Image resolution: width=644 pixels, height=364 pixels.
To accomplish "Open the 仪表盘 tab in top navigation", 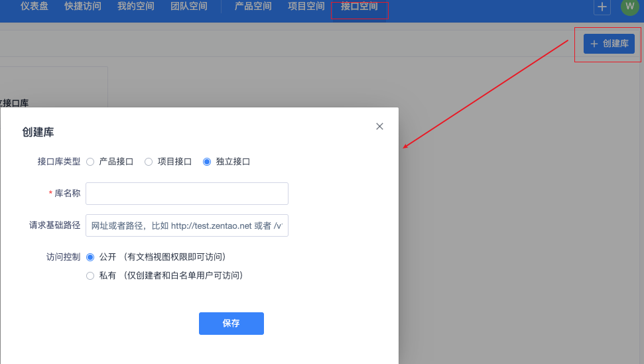I will point(34,6).
